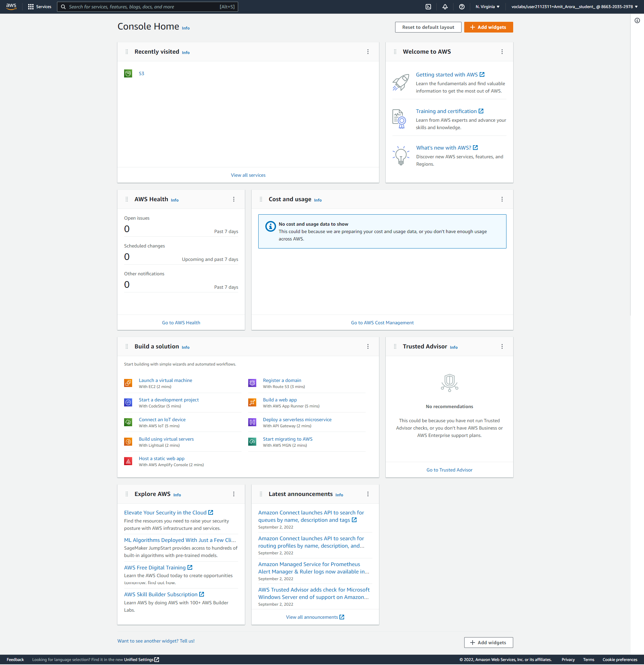
Task: Click Reset to default layout
Action: 428,27
